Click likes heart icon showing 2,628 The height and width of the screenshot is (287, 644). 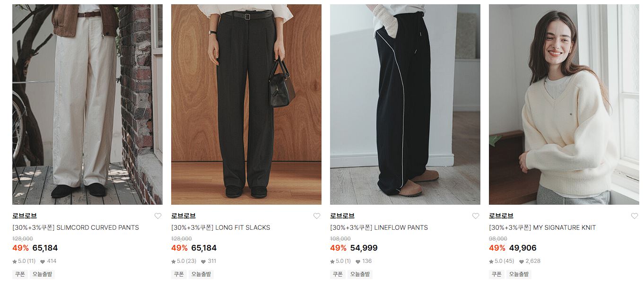(x=521, y=261)
